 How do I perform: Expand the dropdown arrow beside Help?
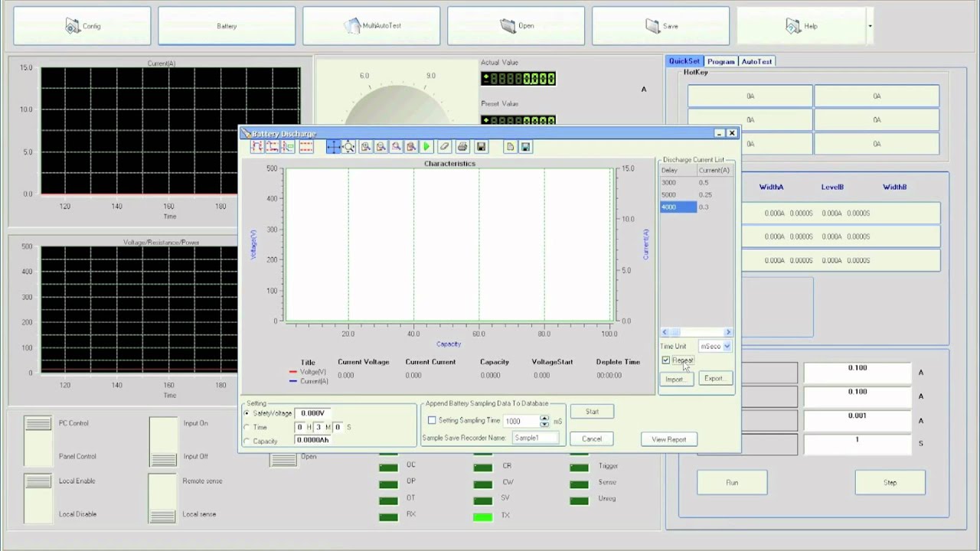pyautogui.click(x=870, y=26)
